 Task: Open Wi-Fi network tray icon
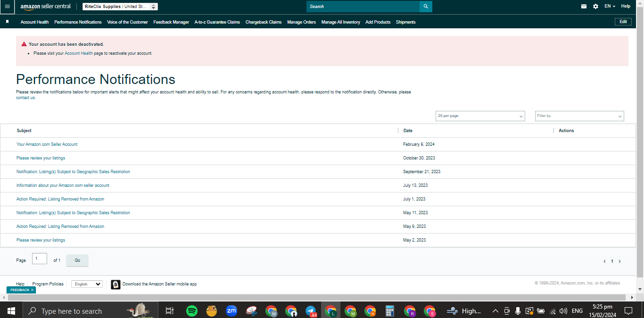[553, 311]
